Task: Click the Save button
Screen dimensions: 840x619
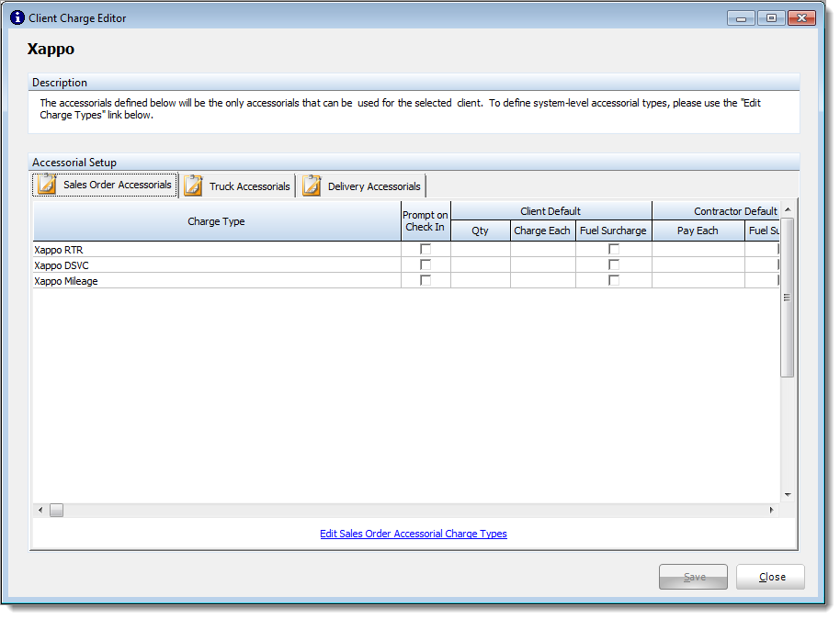Action: (x=693, y=577)
